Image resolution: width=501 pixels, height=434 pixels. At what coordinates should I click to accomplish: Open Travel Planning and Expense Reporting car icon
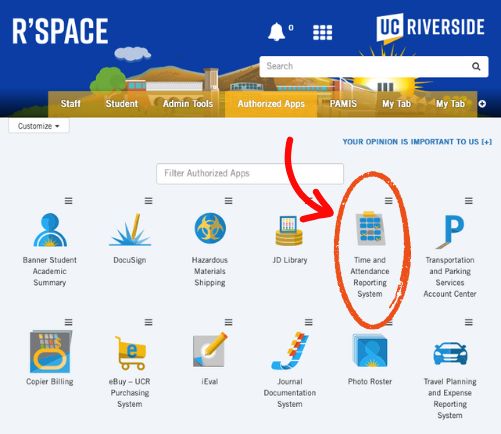click(450, 353)
